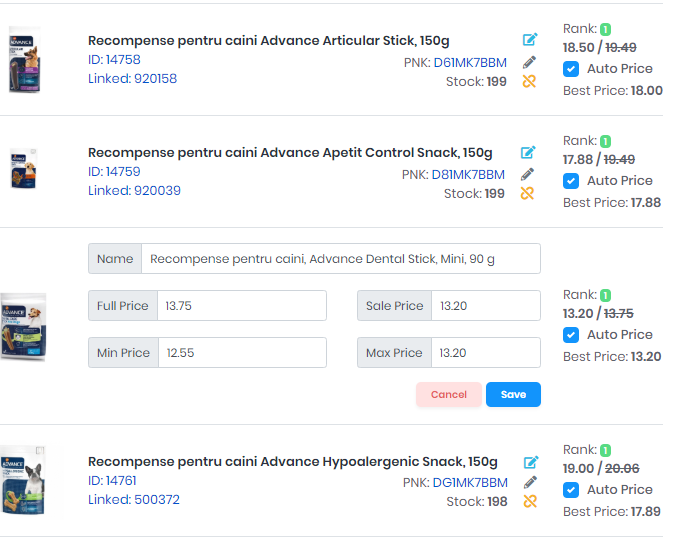700x550 pixels.
Task: Click rank badge for Hypoalergenic Snack
Action: (x=605, y=450)
